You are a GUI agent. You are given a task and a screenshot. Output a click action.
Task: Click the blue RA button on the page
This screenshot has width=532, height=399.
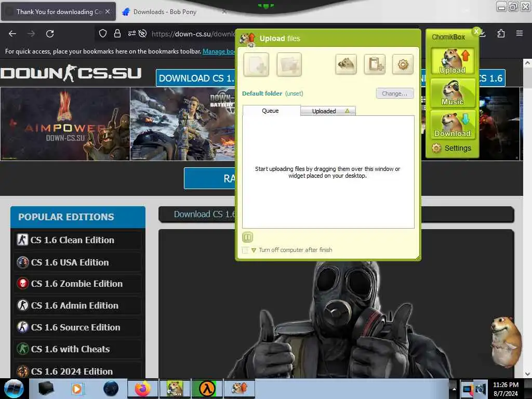210,178
